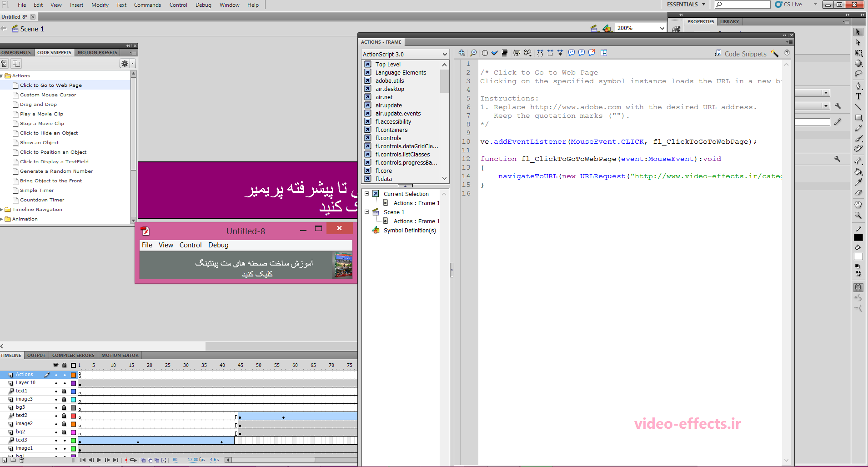The image size is (868, 467).
Task: Click Check syntax checkmark icon
Action: pos(495,53)
